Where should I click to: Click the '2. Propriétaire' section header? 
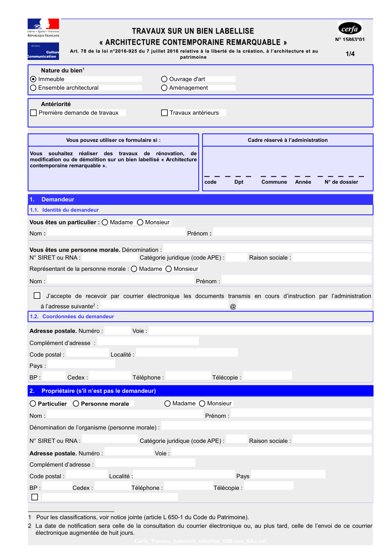200,391
